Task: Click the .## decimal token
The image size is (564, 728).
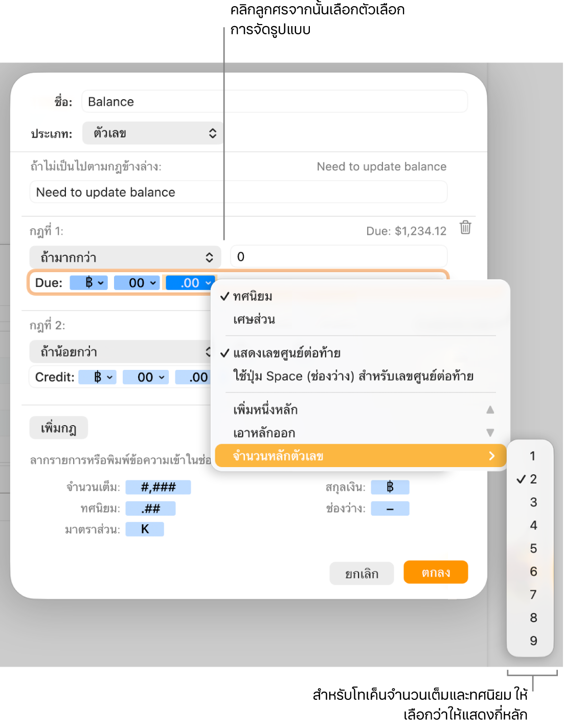Action: click(150, 509)
